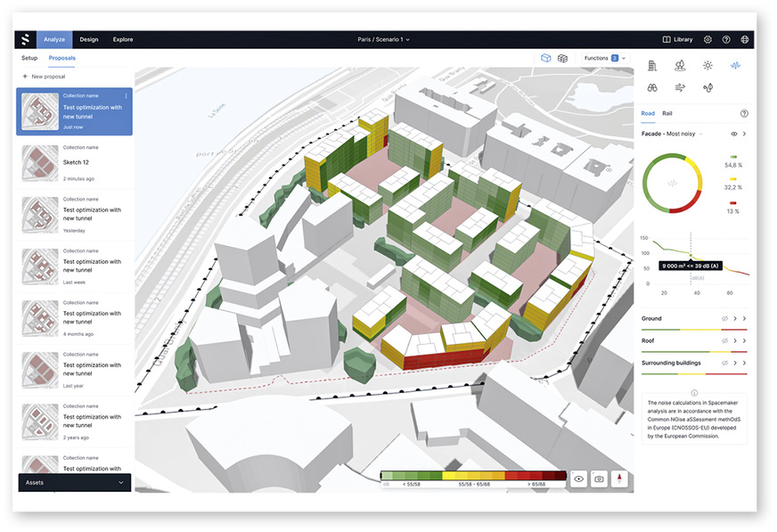Select the sun analysis icon
The width and height of the screenshot is (777, 532).
click(x=707, y=65)
